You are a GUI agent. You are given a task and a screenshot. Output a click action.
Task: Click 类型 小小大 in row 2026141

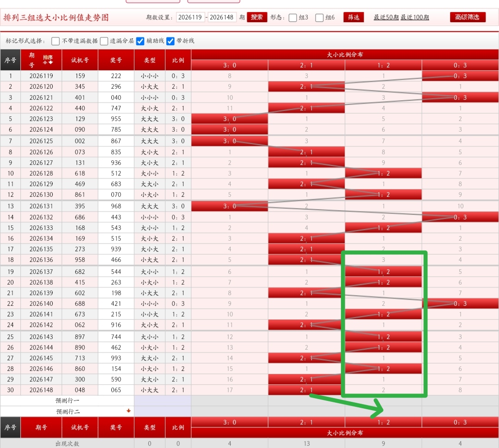coord(150,314)
